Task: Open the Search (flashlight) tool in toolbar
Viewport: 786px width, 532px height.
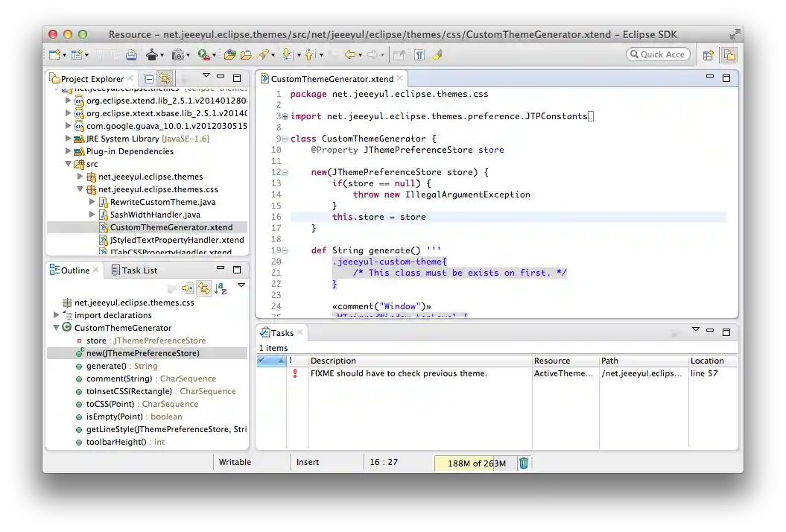Action: 264,54
